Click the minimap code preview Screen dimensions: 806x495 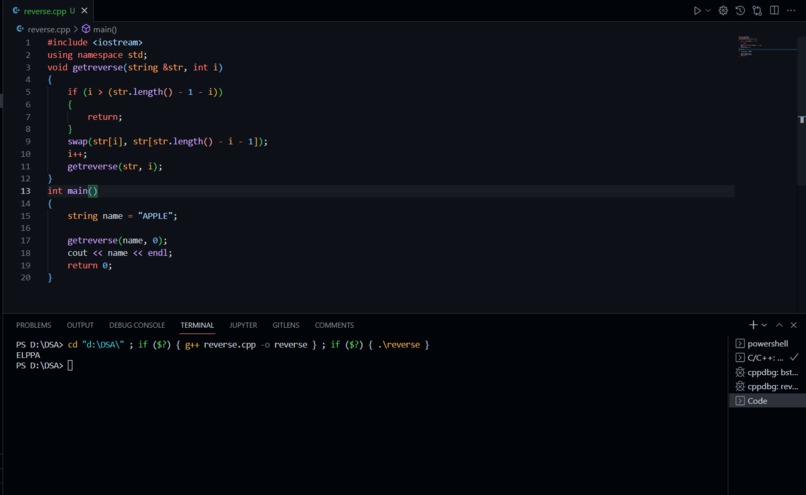(766, 46)
